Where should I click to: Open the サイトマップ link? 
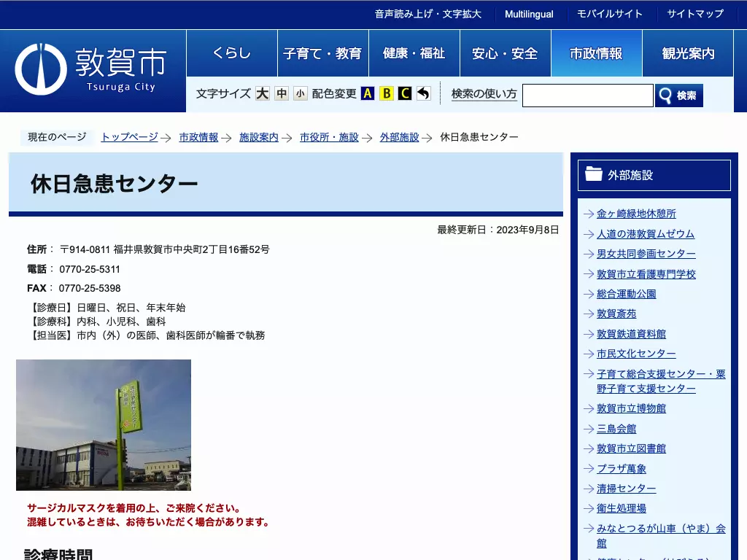coord(695,14)
